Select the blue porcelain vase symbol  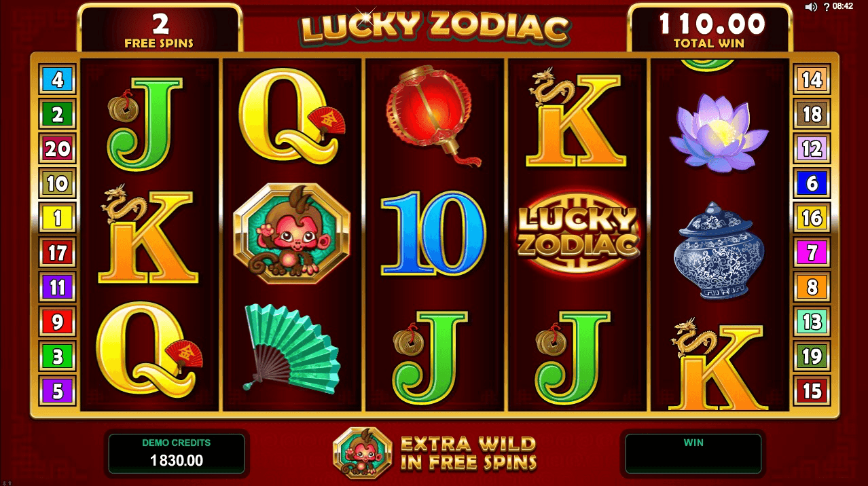[719, 250]
